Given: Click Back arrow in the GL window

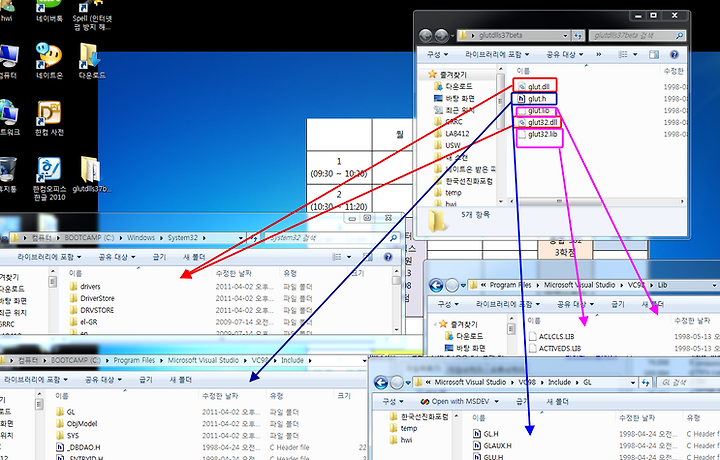Looking at the screenshot, I should (x=381, y=382).
